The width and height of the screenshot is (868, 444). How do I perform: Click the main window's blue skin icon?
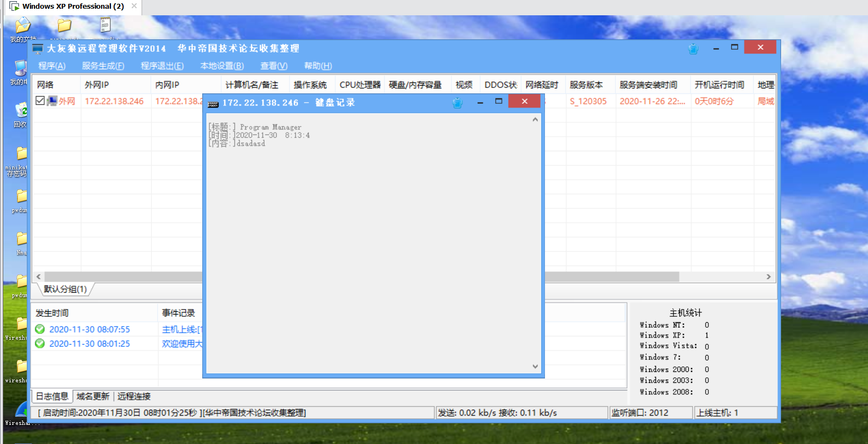(693, 49)
